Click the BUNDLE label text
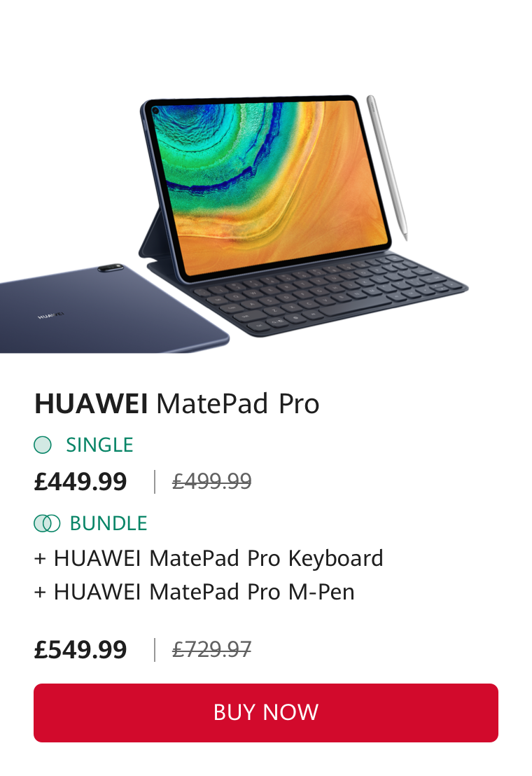 click(x=108, y=523)
